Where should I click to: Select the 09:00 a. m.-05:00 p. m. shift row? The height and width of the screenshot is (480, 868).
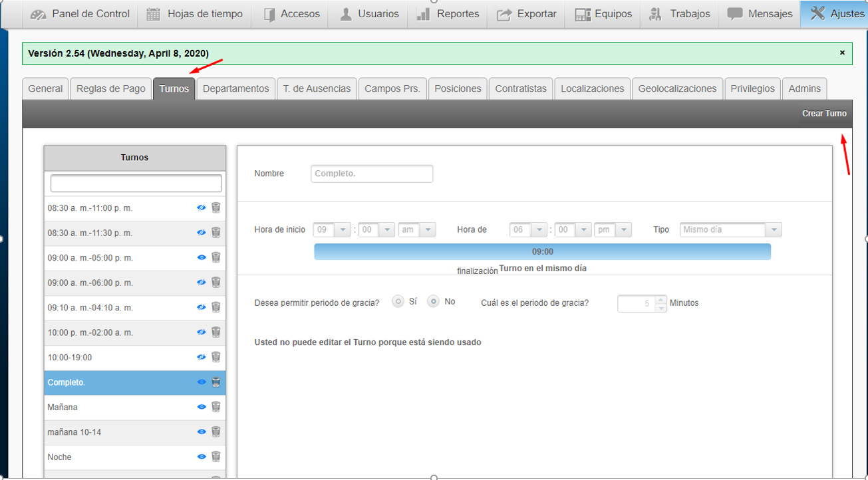(135, 258)
